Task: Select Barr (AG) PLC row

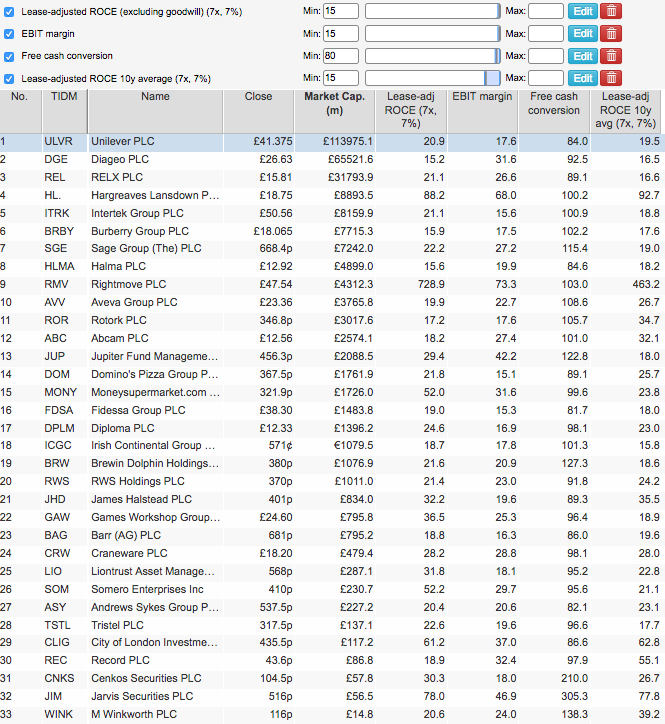Action: [x=332, y=536]
